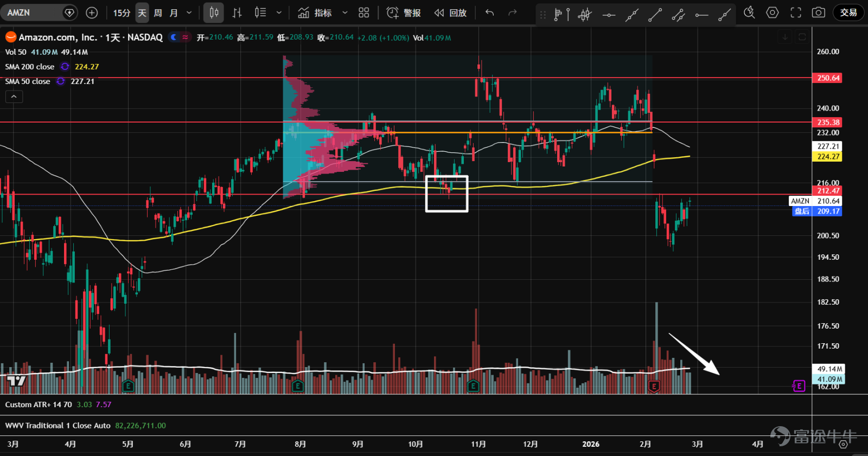Toggle the pink approximate-data status icon
The image size is (868, 456).
tap(186, 37)
